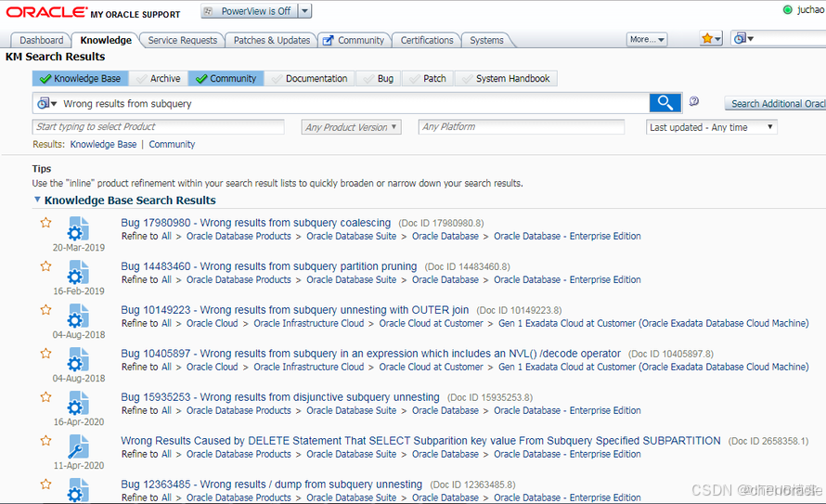Screen dimensions: 826x504
Task: Open document icon dated 20-Mar-2019
Action: pyautogui.click(x=78, y=228)
